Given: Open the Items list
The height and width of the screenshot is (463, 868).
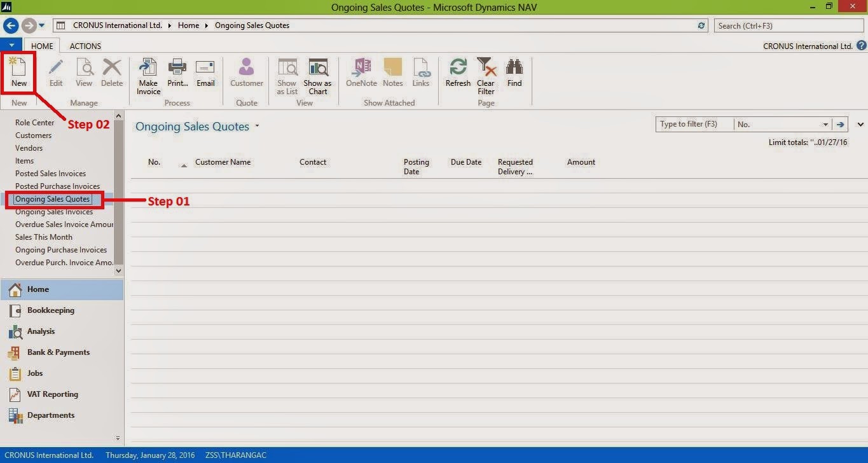Looking at the screenshot, I should (x=25, y=161).
